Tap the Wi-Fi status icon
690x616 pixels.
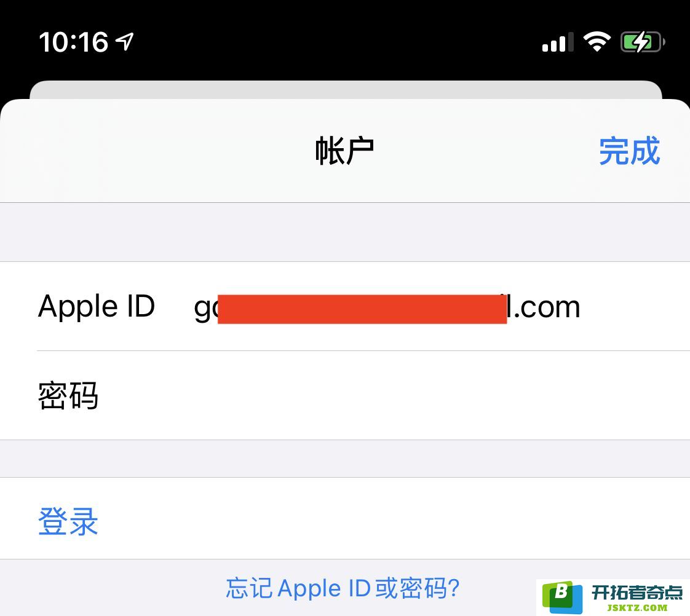click(x=597, y=42)
